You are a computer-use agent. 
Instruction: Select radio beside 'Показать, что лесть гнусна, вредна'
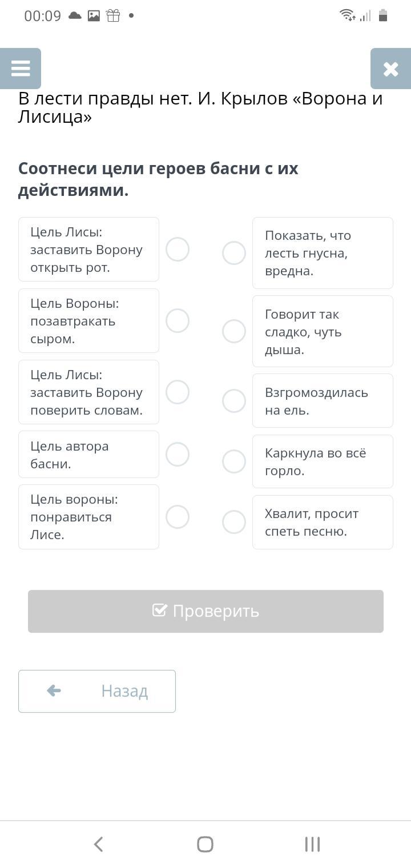234,253
